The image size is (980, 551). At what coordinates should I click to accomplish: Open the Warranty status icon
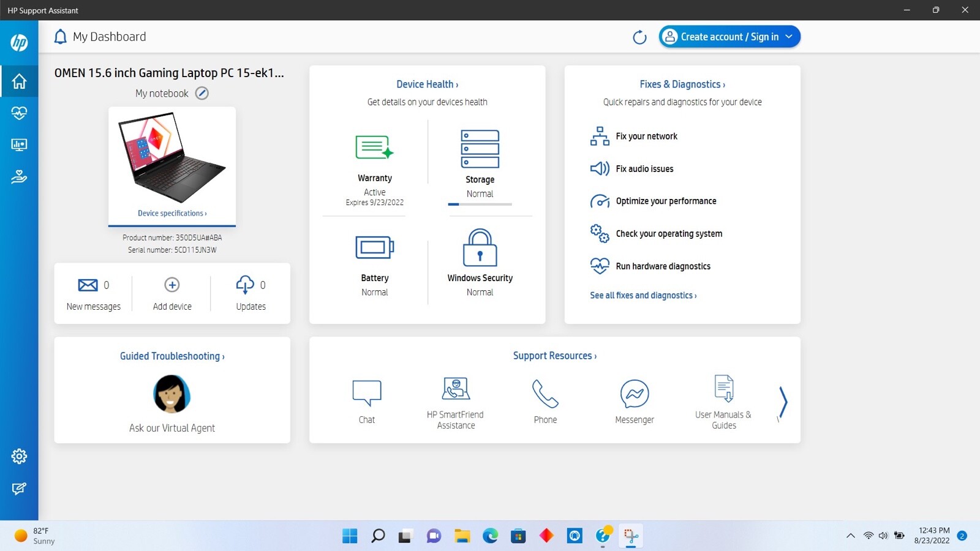(374, 147)
